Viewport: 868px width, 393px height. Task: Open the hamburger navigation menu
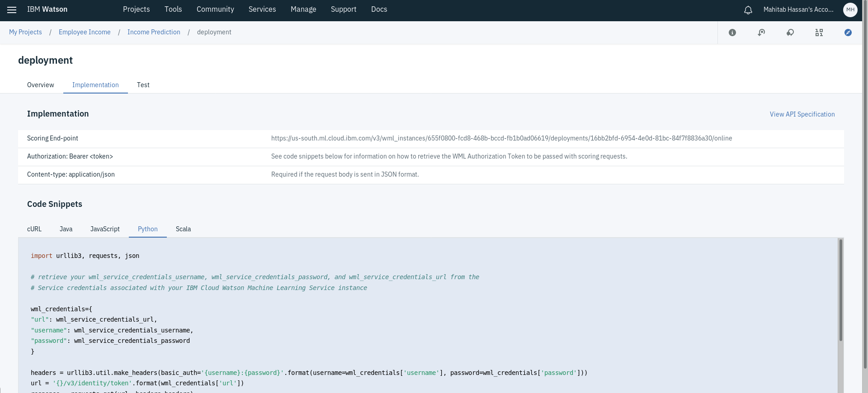pos(12,9)
